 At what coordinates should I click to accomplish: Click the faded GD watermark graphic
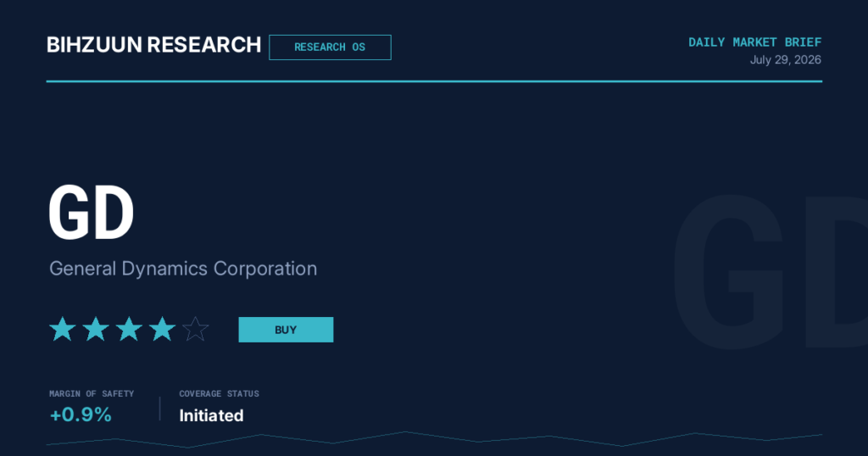(x=770, y=272)
